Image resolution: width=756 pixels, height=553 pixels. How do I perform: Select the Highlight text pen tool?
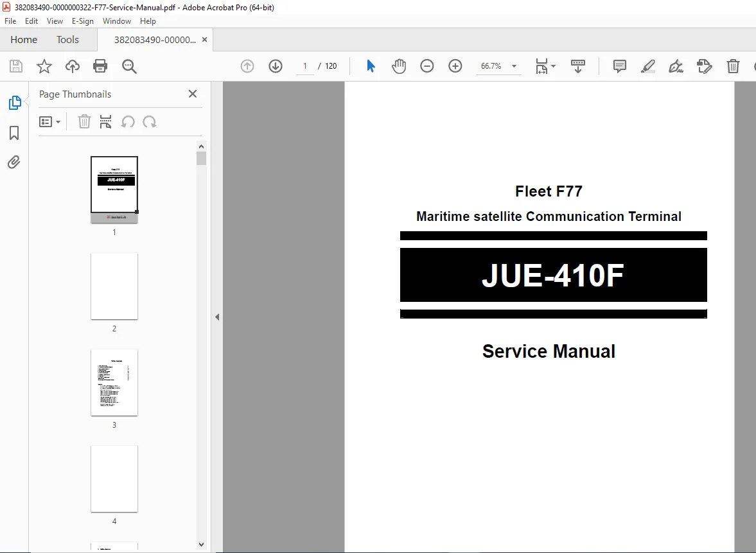(647, 66)
